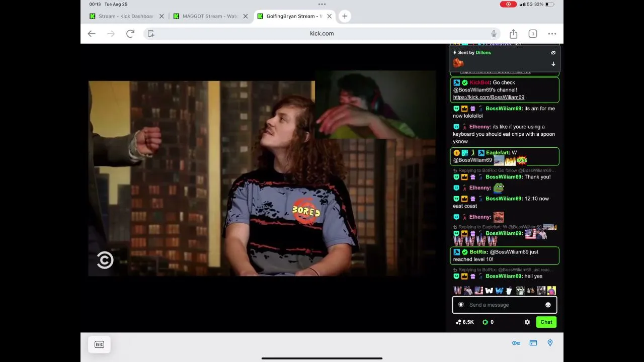Open the address location pin icon

pyautogui.click(x=550, y=343)
